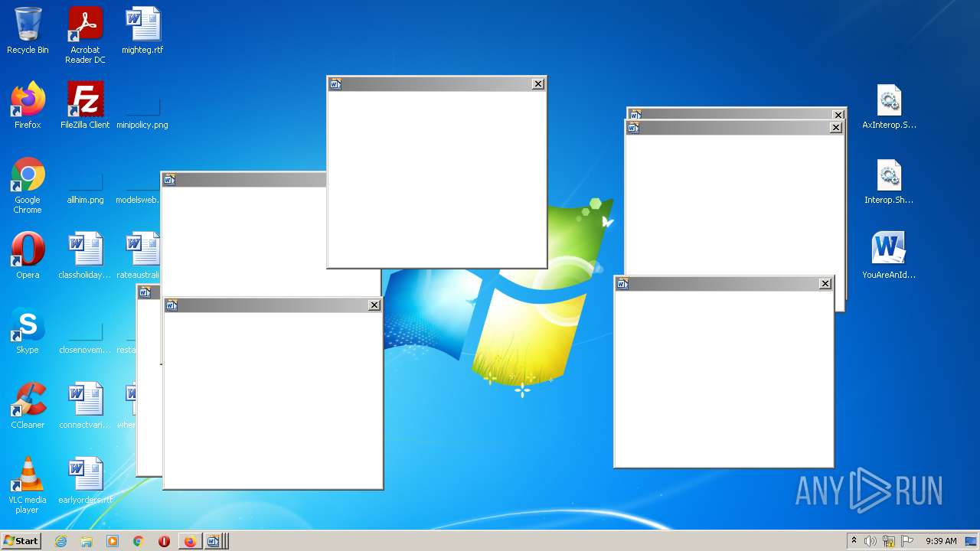Click the Opera icon in taskbar

[x=164, y=541]
